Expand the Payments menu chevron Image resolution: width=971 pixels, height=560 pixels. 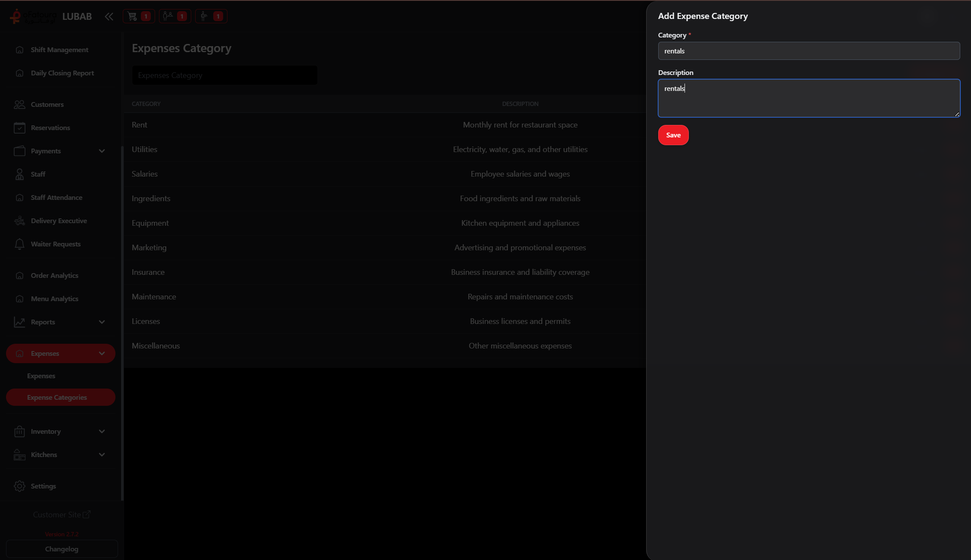[x=102, y=151]
